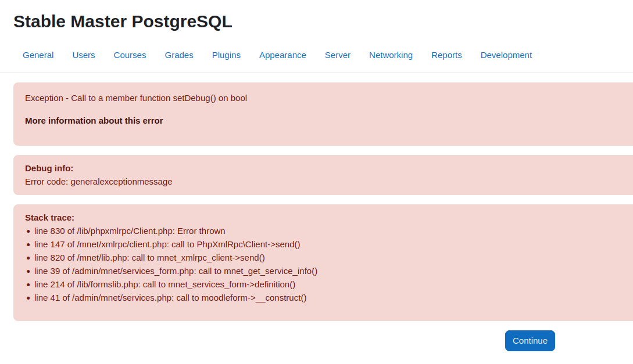Click the Debug info heading

49,168
